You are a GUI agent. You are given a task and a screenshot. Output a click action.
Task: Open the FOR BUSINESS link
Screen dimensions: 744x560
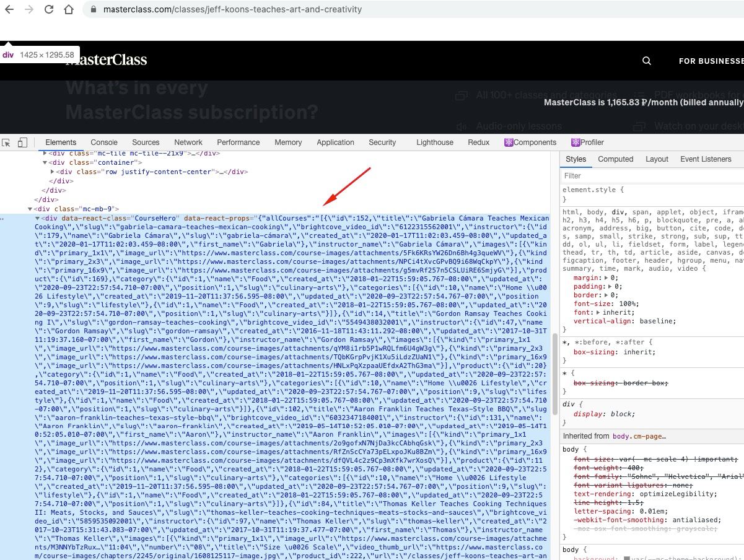point(711,61)
